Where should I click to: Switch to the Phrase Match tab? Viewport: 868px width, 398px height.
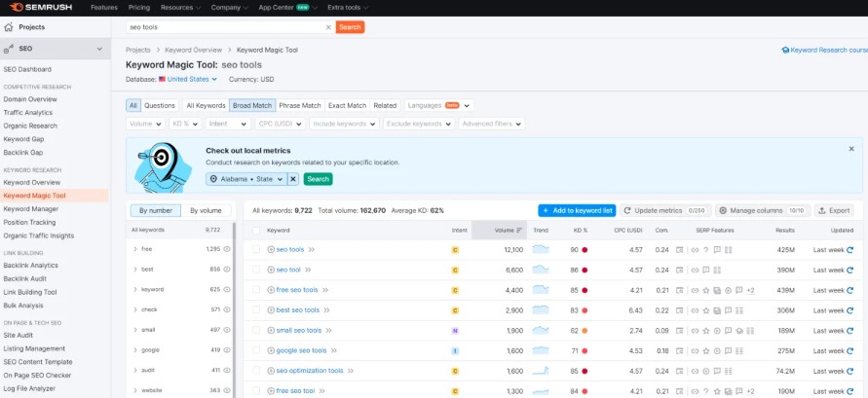299,105
